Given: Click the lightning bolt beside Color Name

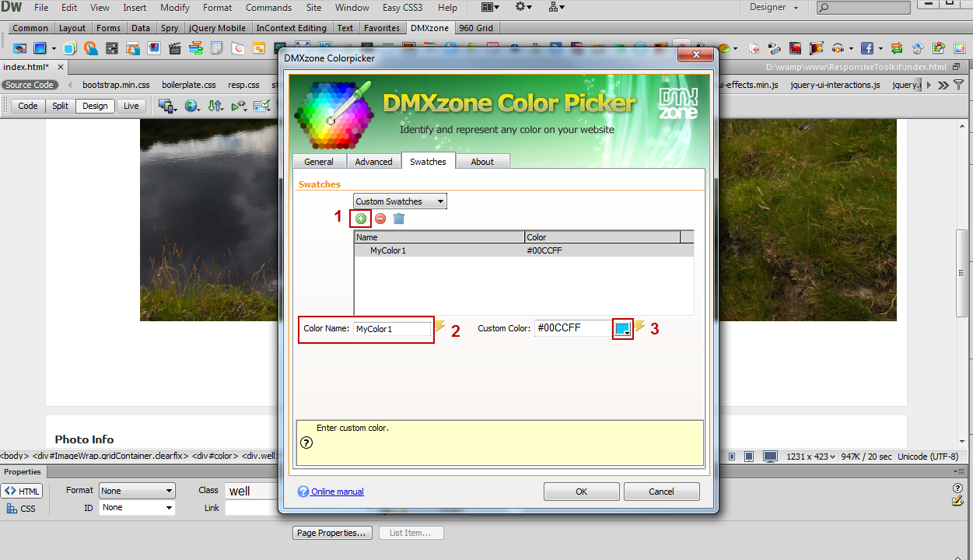Looking at the screenshot, I should click(x=439, y=327).
